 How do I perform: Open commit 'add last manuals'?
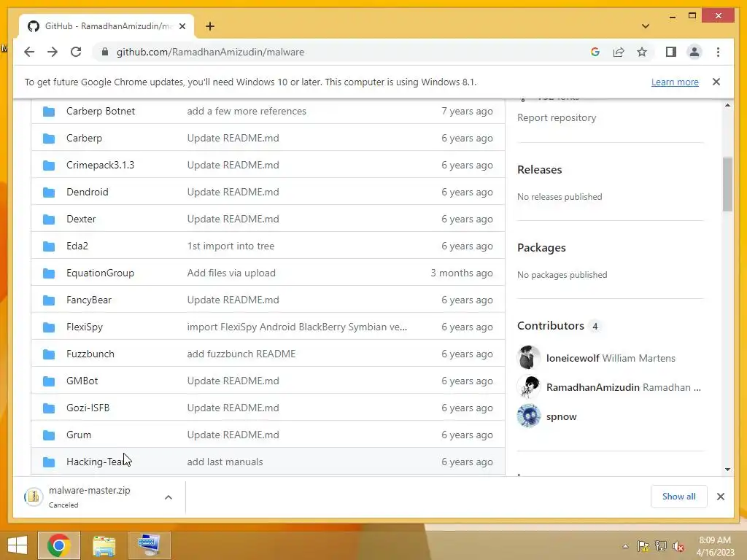coord(225,462)
